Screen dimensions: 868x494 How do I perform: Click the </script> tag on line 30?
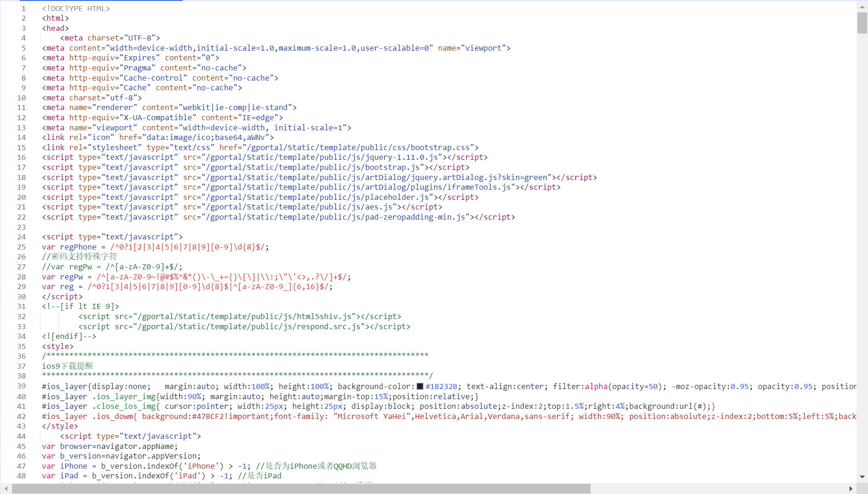tap(62, 296)
